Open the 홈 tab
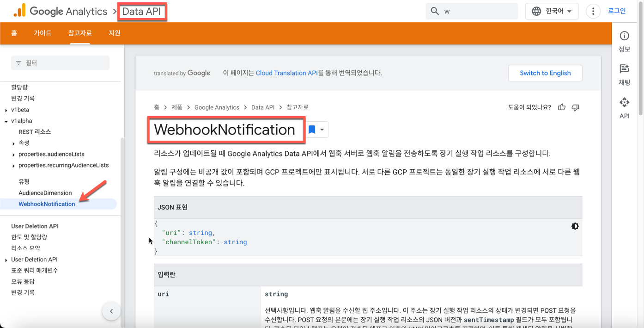Screen dimensions: 644x328 tap(14, 33)
